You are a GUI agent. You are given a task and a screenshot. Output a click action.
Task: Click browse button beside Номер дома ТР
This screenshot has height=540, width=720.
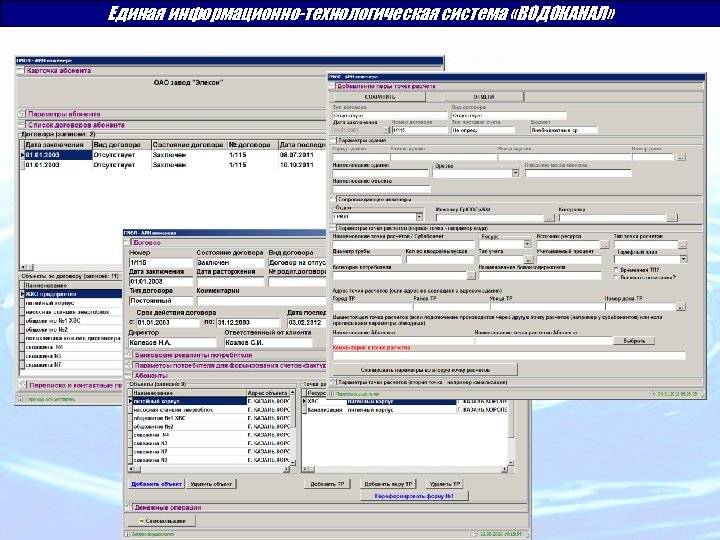pos(681,306)
